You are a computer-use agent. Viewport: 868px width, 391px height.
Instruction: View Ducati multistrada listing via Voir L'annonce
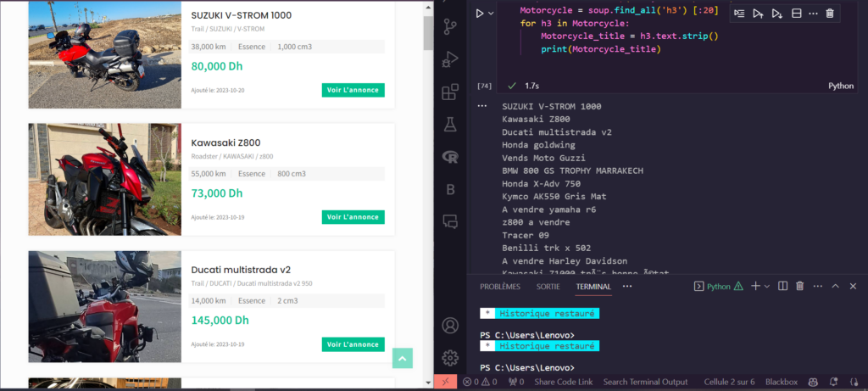click(353, 344)
